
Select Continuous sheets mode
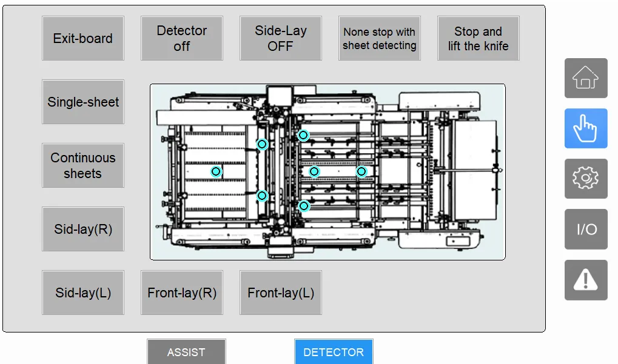[83, 166]
